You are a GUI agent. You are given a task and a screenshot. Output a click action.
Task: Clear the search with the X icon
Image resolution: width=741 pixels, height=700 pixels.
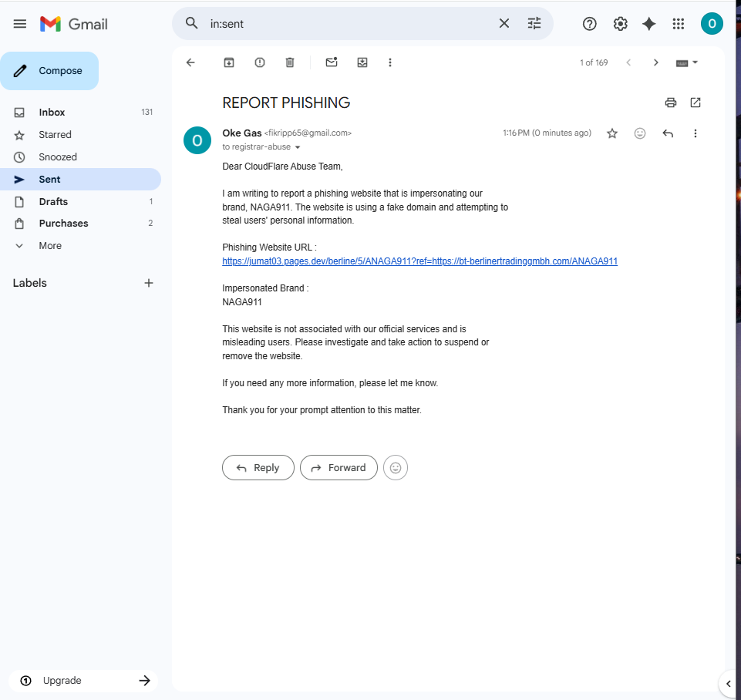[x=504, y=23]
